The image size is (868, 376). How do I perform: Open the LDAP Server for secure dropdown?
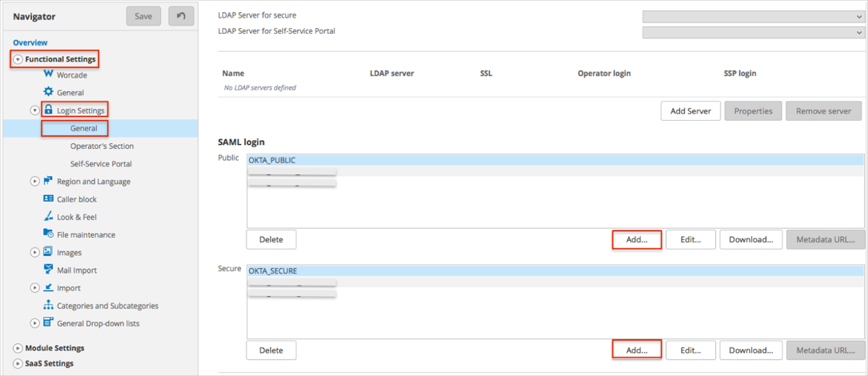click(x=753, y=16)
